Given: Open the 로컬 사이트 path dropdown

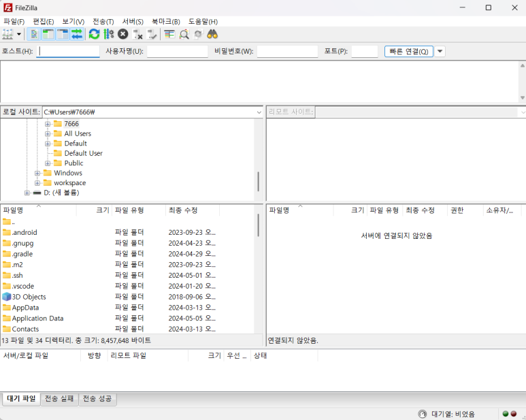Looking at the screenshot, I should [259, 112].
